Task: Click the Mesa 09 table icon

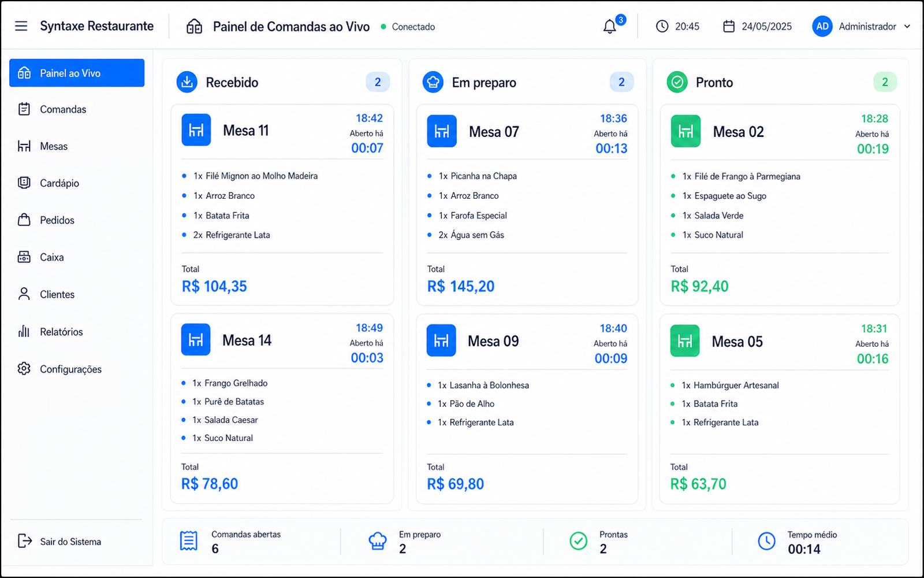Action: [441, 341]
